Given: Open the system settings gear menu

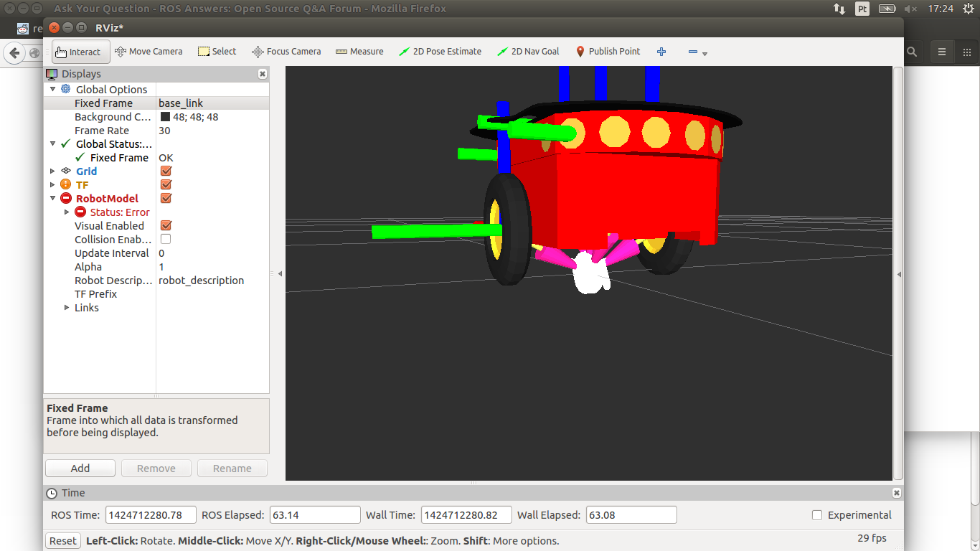Looking at the screenshot, I should (969, 9).
